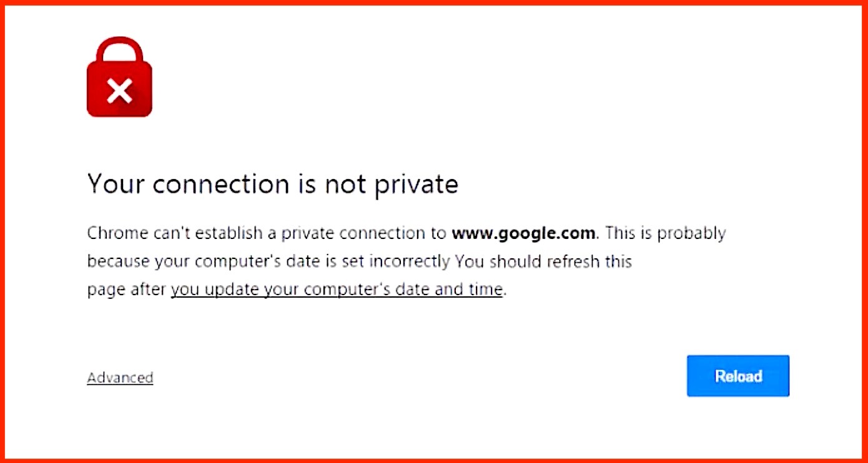The image size is (868, 463).
Task: Click the red border along the top edge
Action: click(434, 2)
